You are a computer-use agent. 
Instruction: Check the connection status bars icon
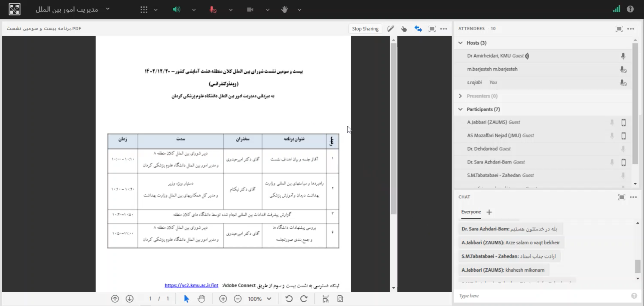click(x=617, y=9)
